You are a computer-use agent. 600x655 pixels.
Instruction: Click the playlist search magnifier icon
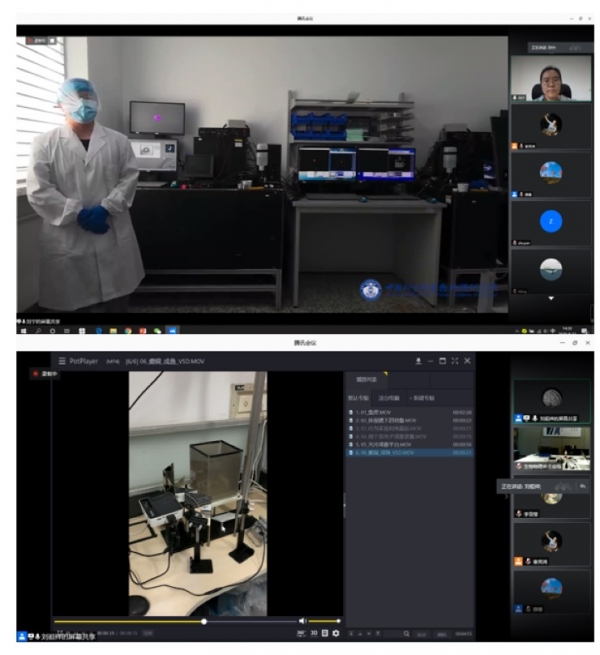point(407,634)
